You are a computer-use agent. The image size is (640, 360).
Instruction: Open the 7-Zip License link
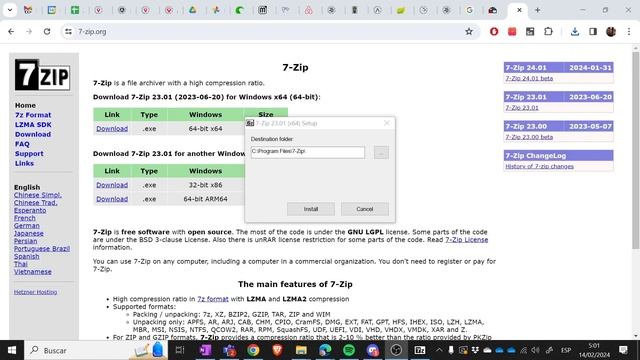[x=467, y=240]
